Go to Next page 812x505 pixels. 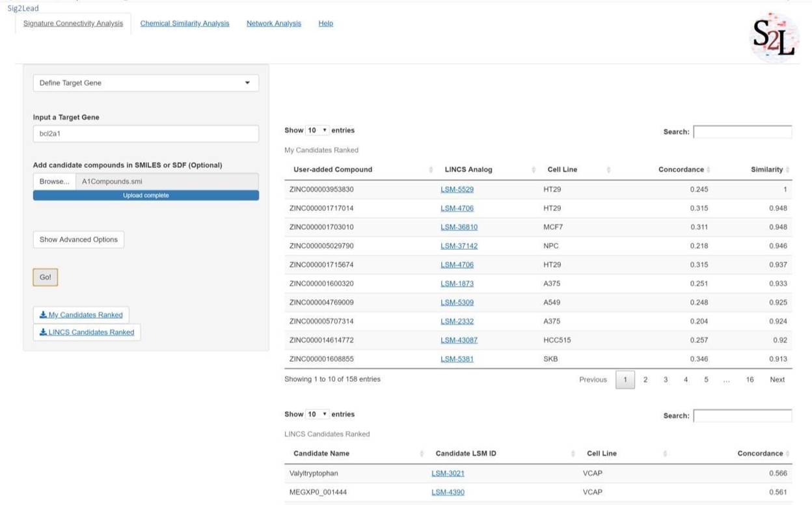(x=778, y=379)
